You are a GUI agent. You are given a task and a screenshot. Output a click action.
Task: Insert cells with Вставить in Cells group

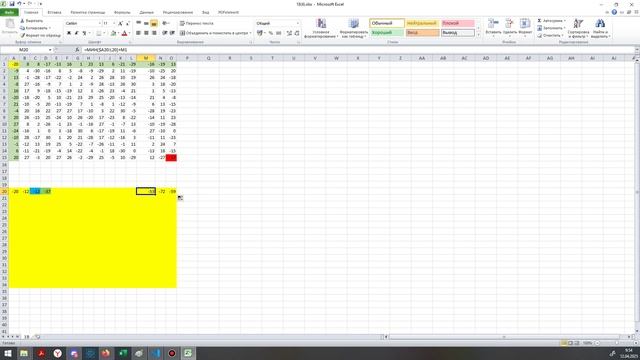tap(493, 28)
